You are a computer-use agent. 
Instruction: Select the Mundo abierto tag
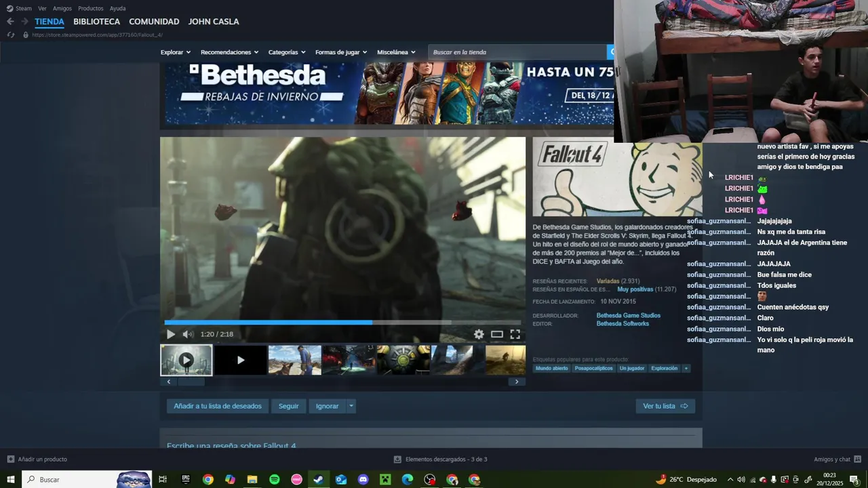tap(551, 369)
